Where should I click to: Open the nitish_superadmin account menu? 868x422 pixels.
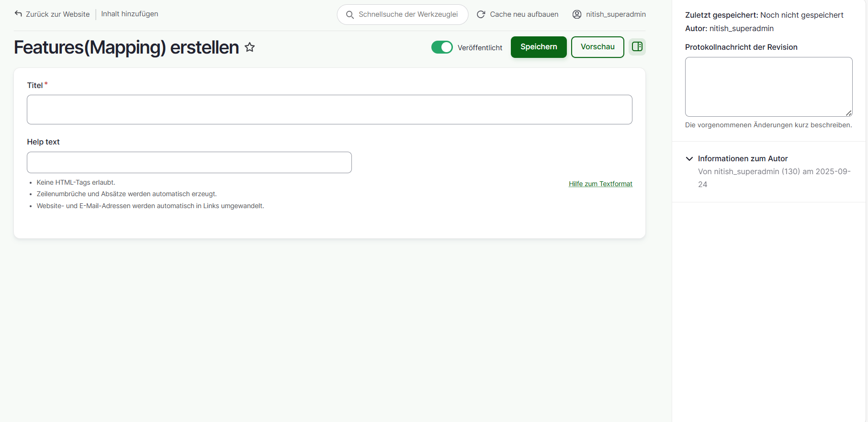click(x=616, y=14)
